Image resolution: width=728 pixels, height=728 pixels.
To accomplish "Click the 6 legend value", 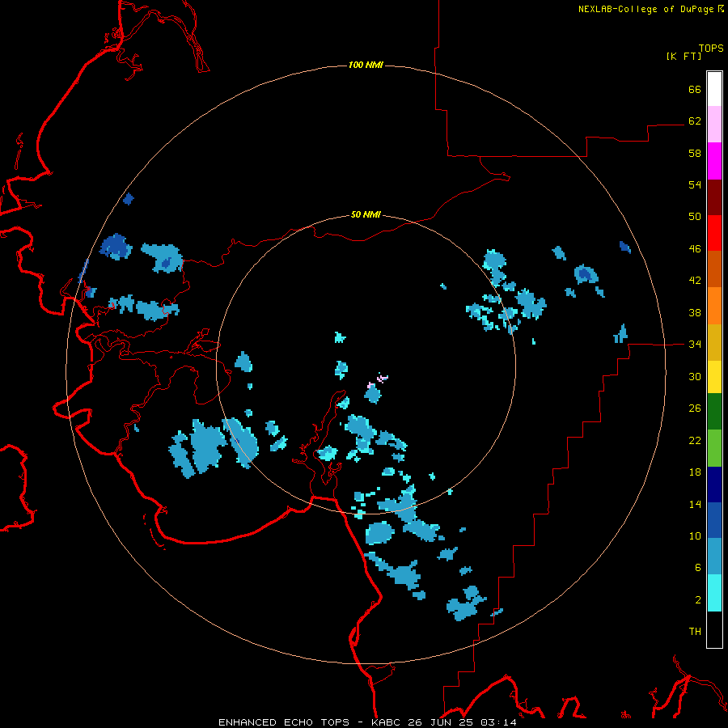I will coord(698,568).
